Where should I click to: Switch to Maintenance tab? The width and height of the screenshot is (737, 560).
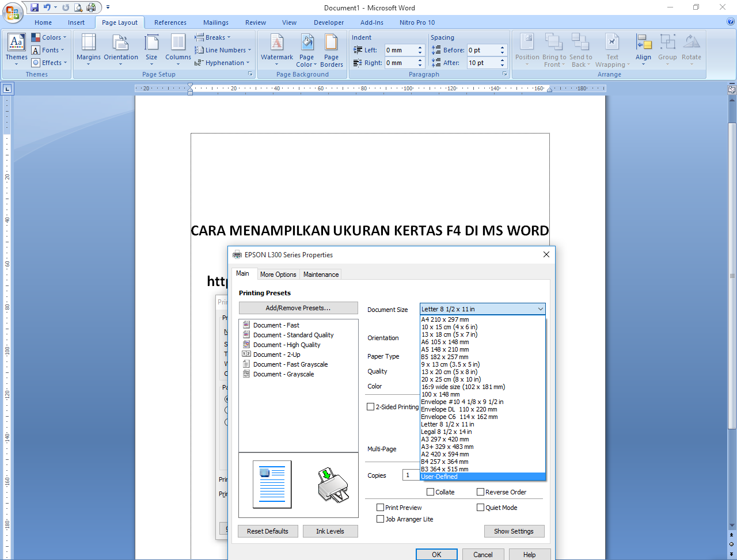click(321, 275)
